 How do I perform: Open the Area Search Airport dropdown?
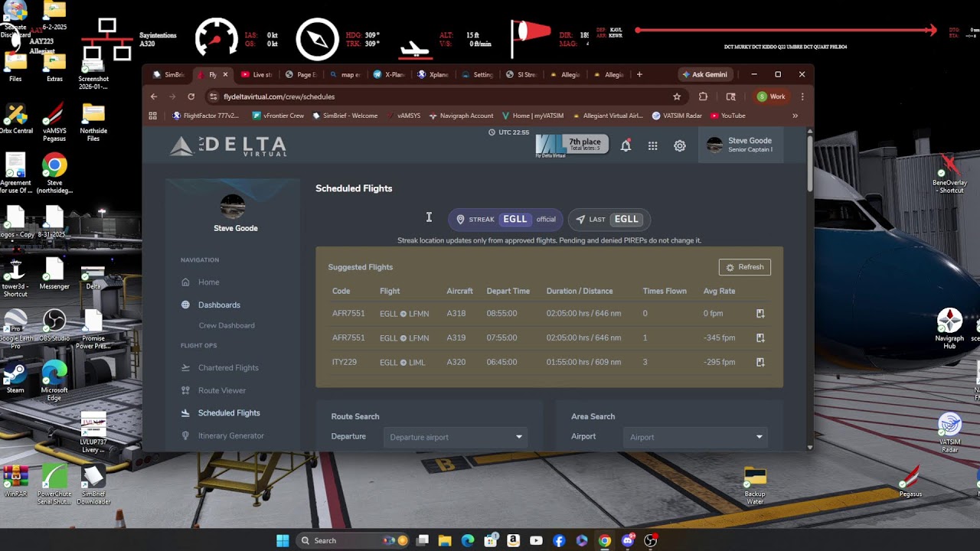click(x=696, y=437)
